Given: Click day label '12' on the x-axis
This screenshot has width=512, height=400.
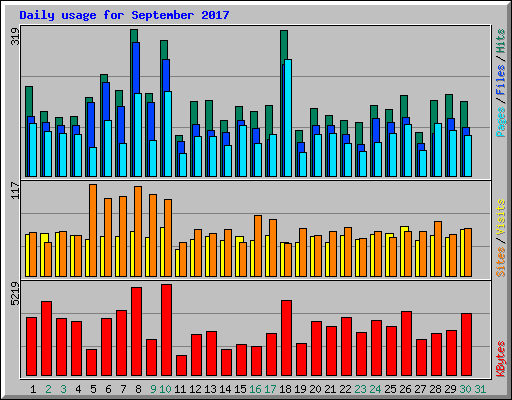Looking at the screenshot, I should pyautogui.click(x=195, y=389).
